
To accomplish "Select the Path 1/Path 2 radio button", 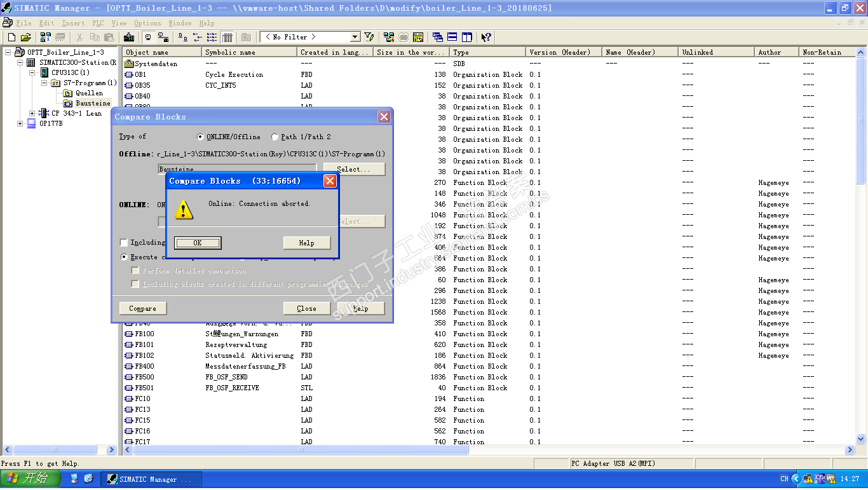I will [275, 137].
